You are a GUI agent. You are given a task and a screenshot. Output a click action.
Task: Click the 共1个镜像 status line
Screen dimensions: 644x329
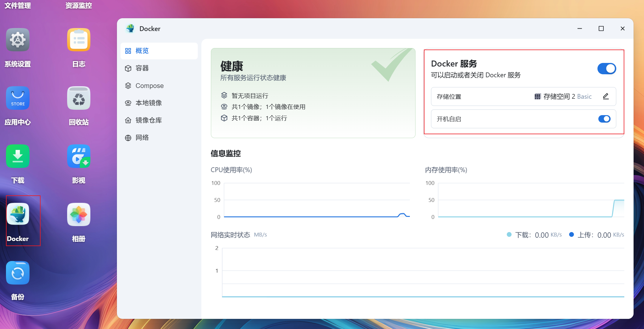tap(268, 107)
